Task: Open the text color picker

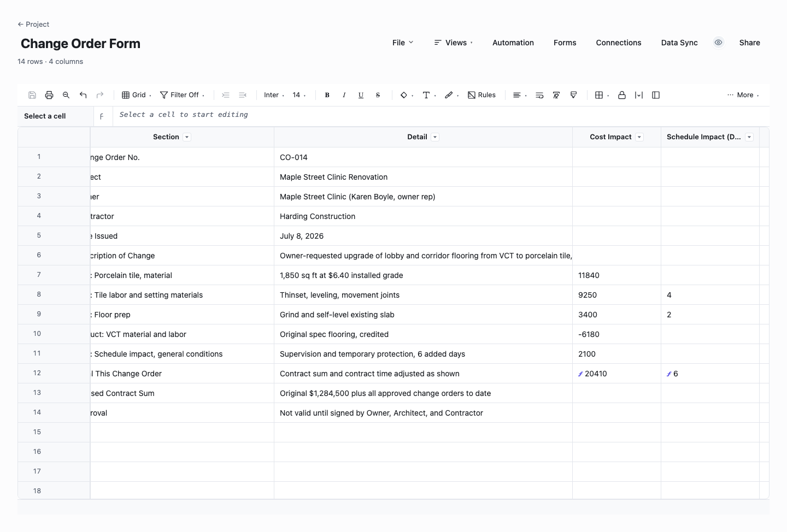Action: pyautogui.click(x=429, y=95)
